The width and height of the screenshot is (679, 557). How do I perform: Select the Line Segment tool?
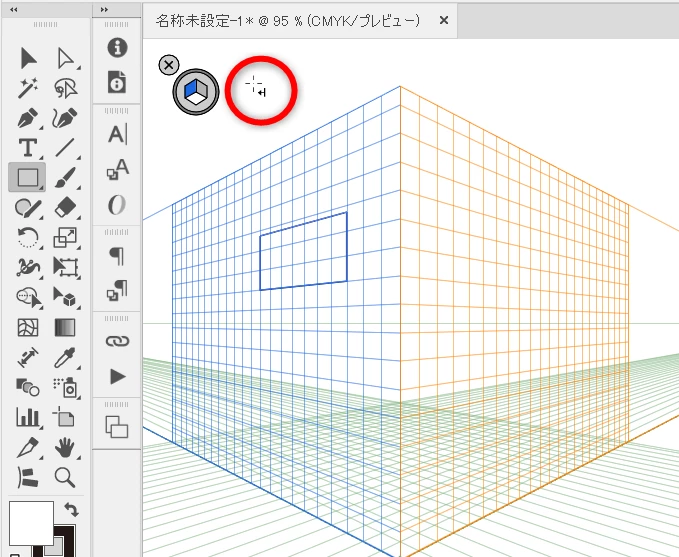pyautogui.click(x=65, y=147)
